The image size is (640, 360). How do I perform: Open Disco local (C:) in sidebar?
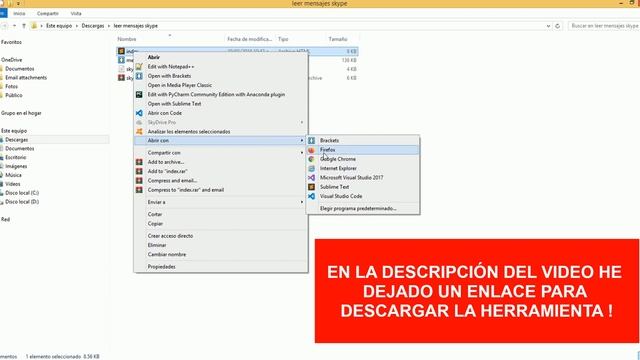22,193
